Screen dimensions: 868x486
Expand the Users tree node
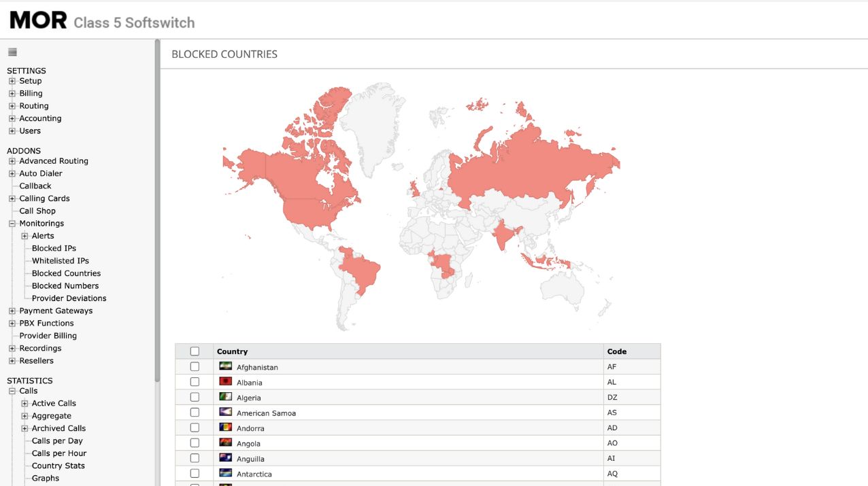(x=12, y=131)
